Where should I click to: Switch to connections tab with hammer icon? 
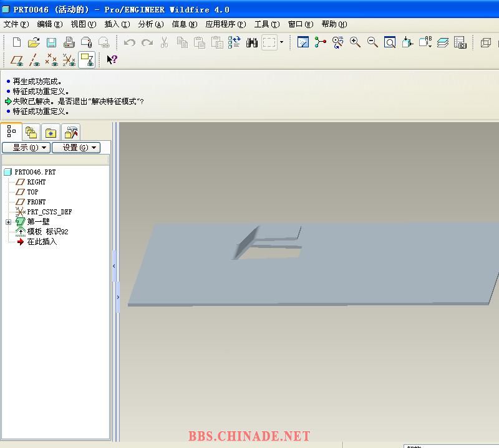[70, 132]
